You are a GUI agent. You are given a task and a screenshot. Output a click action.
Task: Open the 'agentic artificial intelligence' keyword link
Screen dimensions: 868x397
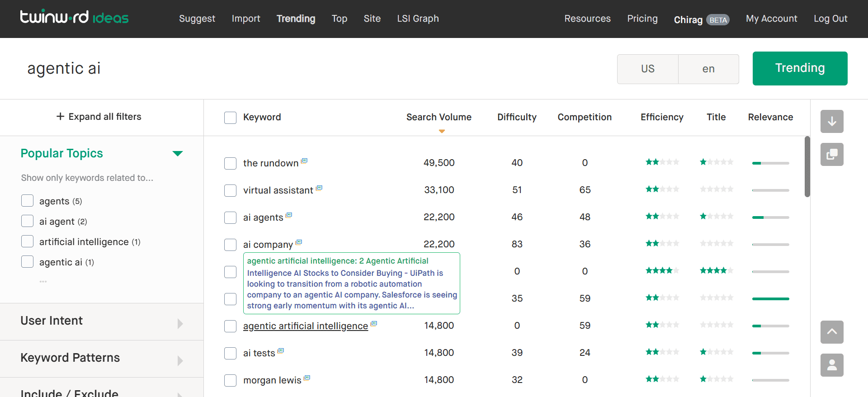tap(306, 326)
